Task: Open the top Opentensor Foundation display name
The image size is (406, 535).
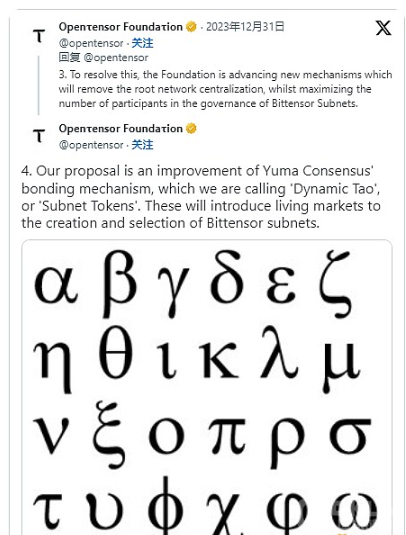Action: [120, 27]
